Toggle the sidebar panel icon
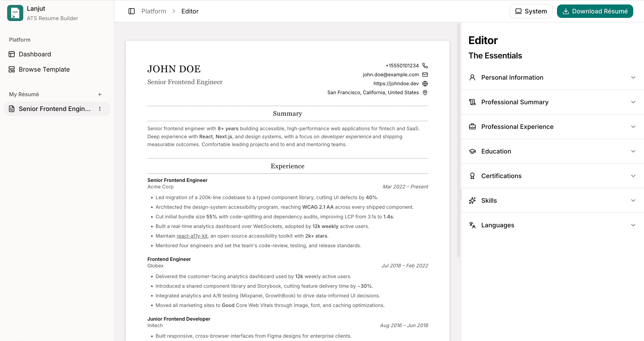This screenshot has width=644, height=341. point(132,11)
